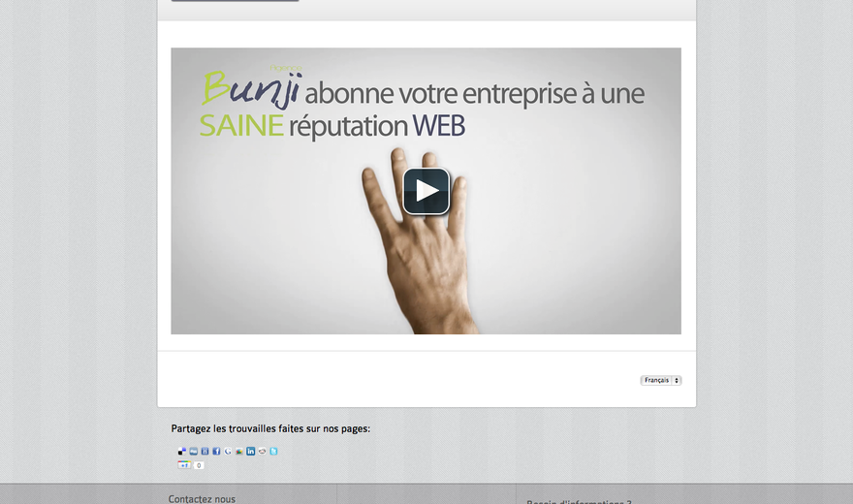
Task: Click the SAINE réputation WEB headline
Action: tap(332, 126)
